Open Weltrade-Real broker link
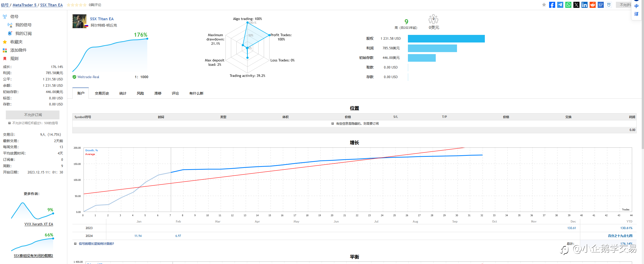This screenshot has width=644, height=264. point(88,77)
